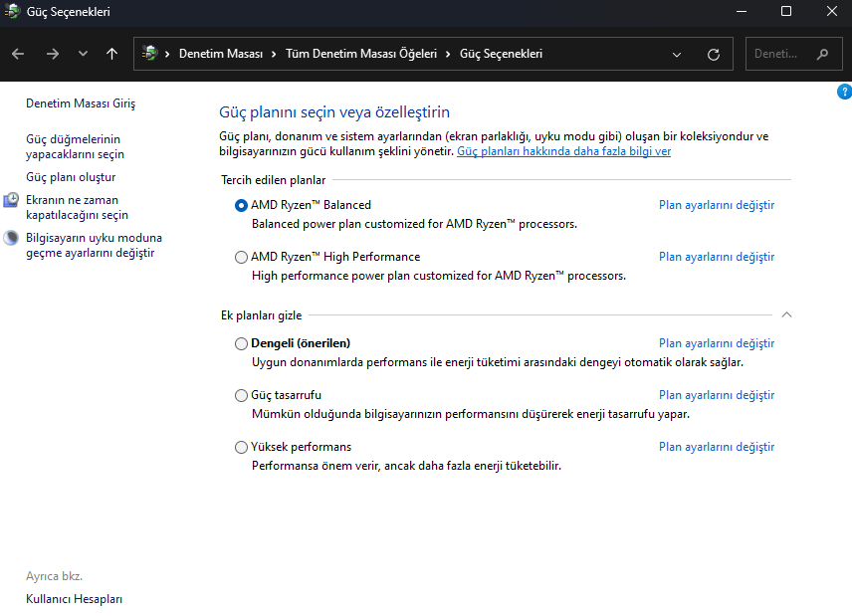Select Yüksek performans plan

tap(241, 447)
